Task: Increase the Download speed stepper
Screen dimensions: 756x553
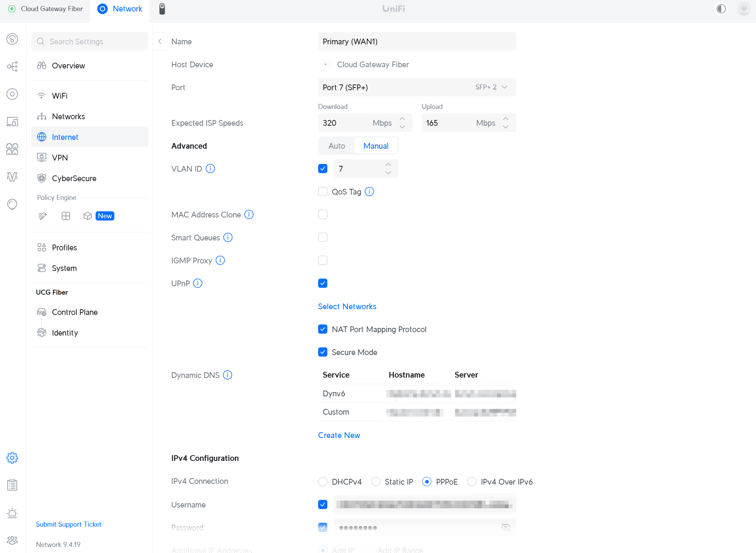Action: pos(402,119)
